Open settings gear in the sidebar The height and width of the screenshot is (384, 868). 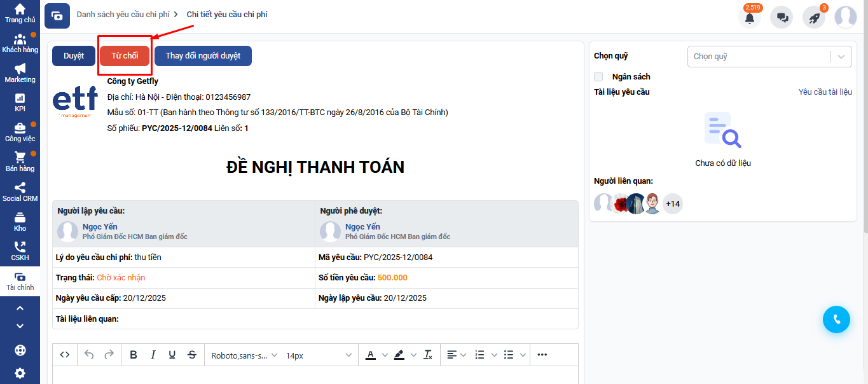coord(20,373)
